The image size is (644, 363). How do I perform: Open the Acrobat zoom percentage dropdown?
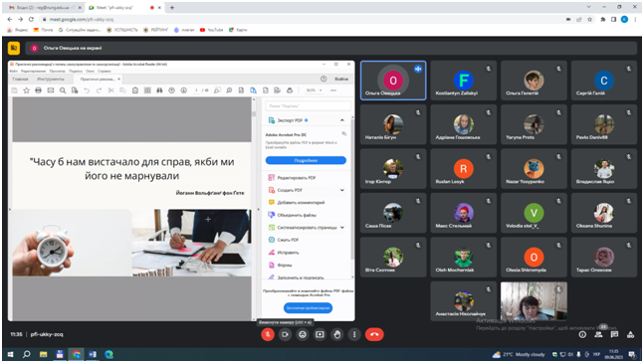point(315,91)
